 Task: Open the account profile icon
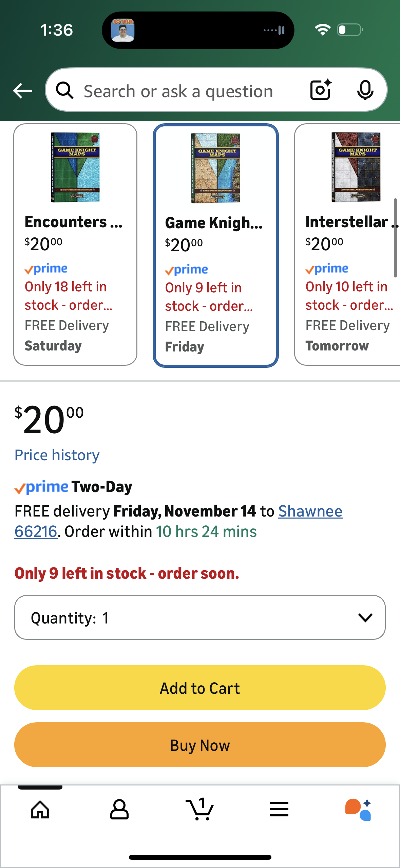coord(119,810)
